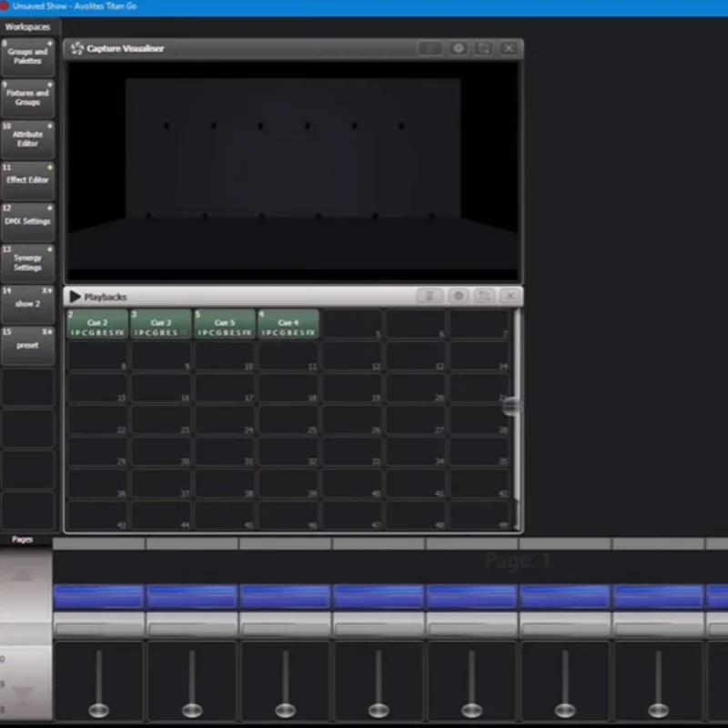Screen dimensions: 728x728
Task: Fire the Cue 4 playback
Action: pyautogui.click(x=288, y=325)
